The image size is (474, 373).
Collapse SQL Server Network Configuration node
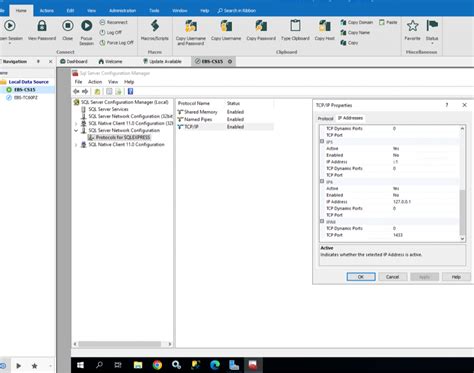[76, 131]
